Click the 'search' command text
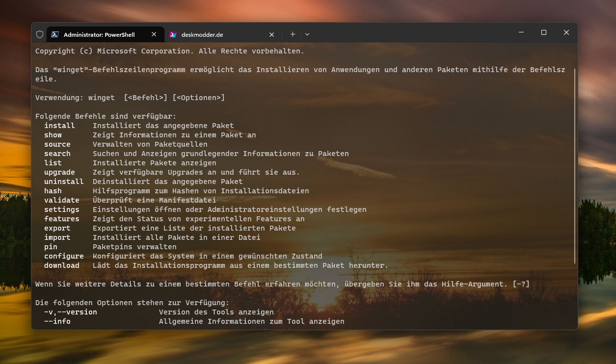The width and height of the screenshot is (616, 364). point(57,154)
